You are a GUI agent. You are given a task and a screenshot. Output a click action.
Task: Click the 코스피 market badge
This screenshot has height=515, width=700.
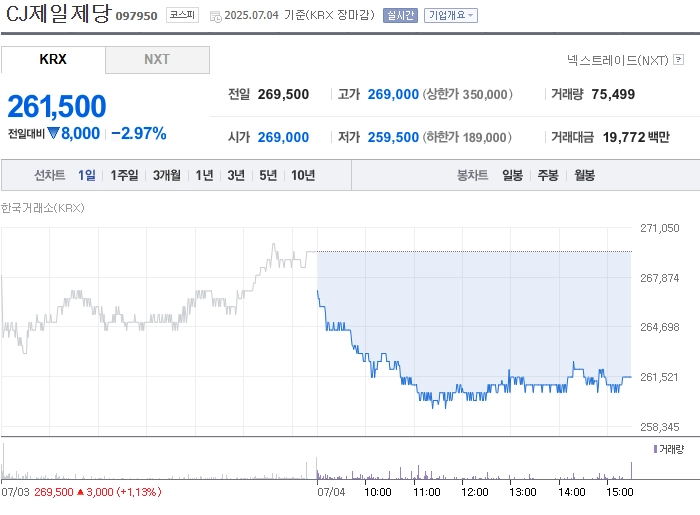point(182,15)
